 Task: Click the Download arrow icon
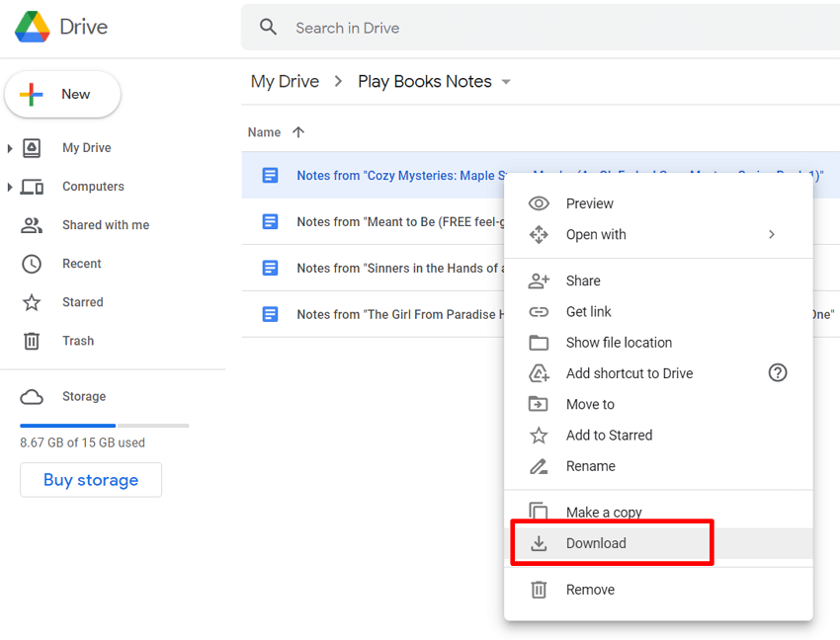(539, 543)
